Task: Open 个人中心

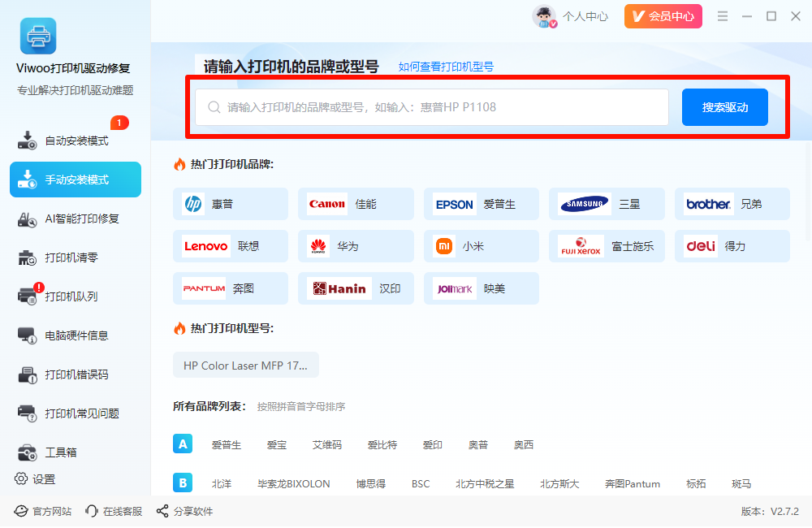Action: point(585,16)
